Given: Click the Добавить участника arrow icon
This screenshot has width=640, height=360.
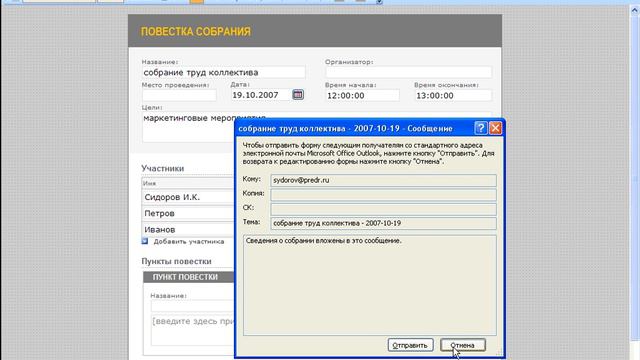Looking at the screenshot, I should point(145,241).
